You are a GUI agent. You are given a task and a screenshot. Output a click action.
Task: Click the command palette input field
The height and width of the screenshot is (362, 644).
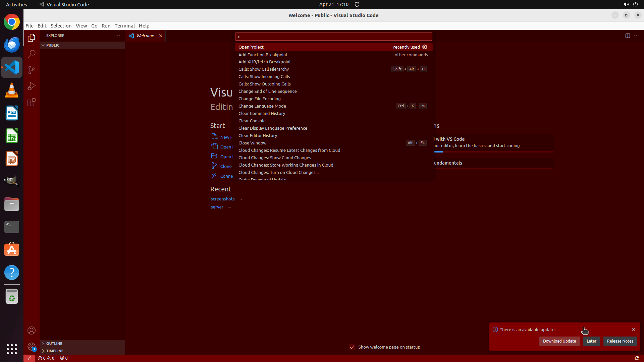(x=333, y=37)
